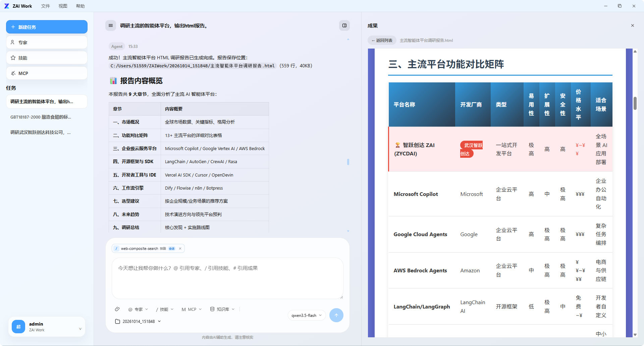Click the trophy icon by 智跃创达 ZAI
The height and width of the screenshot is (346, 644).
[397, 145]
